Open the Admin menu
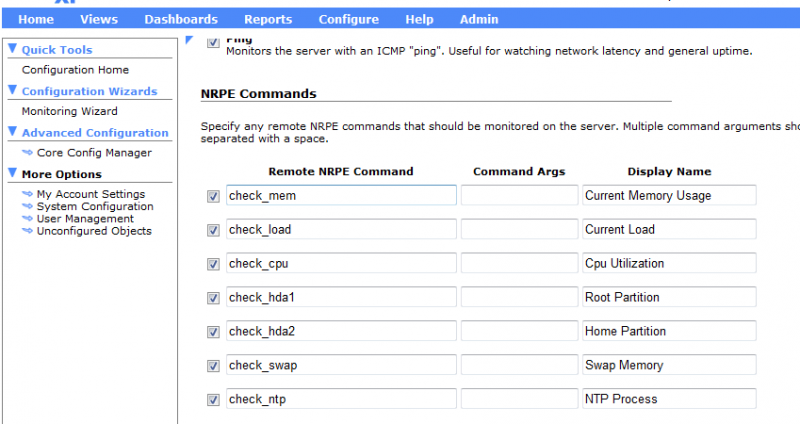 (x=479, y=19)
